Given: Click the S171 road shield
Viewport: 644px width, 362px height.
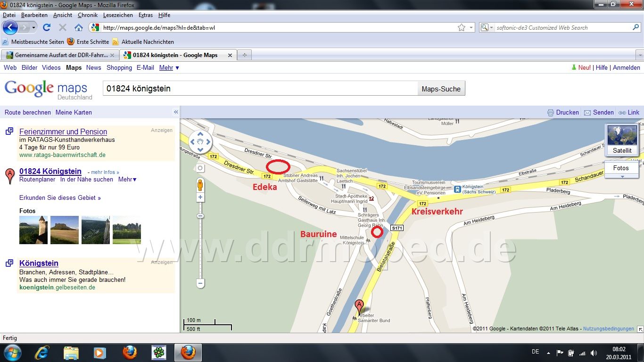Looking at the screenshot, I should [x=396, y=228].
